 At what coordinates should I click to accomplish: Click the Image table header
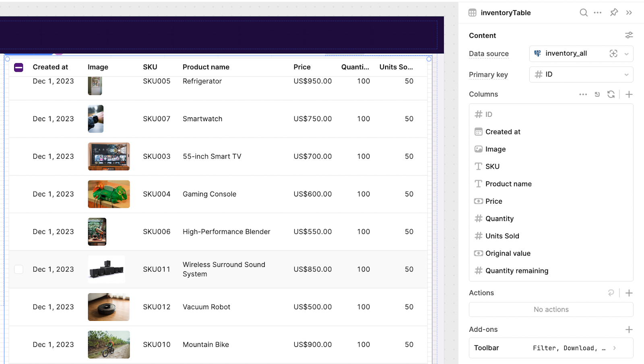(x=98, y=67)
